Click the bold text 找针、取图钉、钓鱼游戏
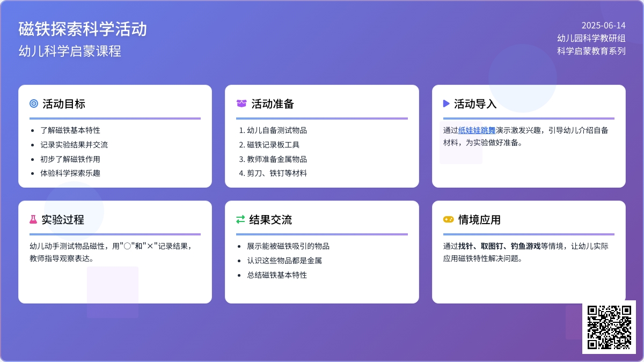Screen dimensions: 644x362 click(499, 246)
